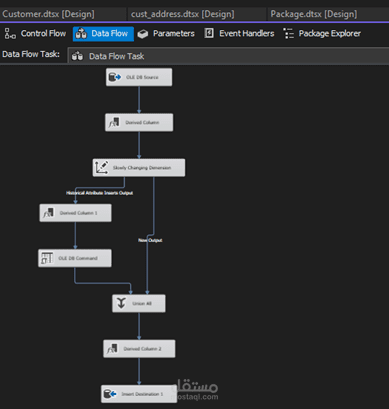Select the Derived Column 2 component

[139, 349]
